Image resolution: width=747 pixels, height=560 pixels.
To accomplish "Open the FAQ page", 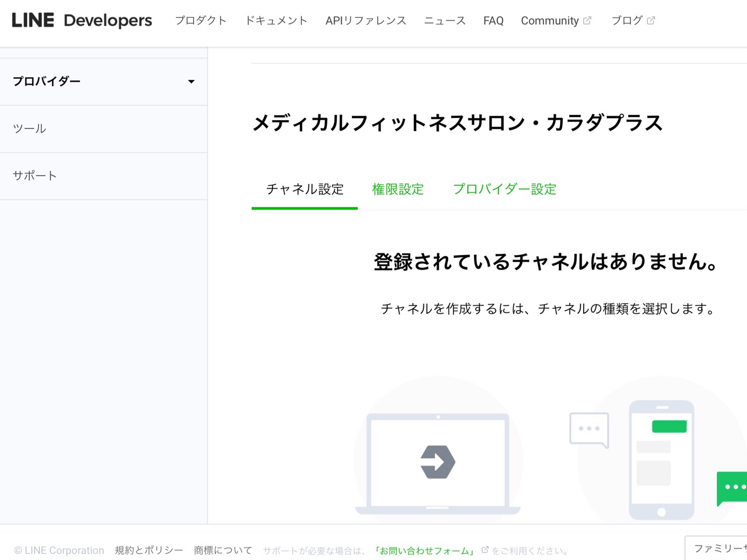I will 493,21.
